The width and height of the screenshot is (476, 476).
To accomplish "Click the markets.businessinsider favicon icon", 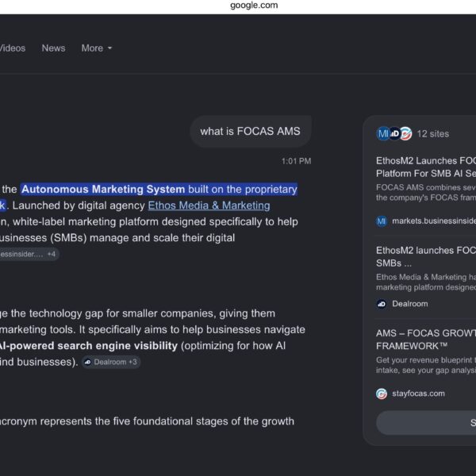I will (382, 221).
